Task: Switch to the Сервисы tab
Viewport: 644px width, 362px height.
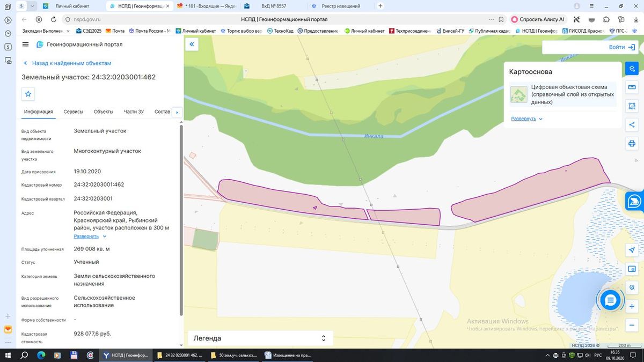Action: point(74,112)
